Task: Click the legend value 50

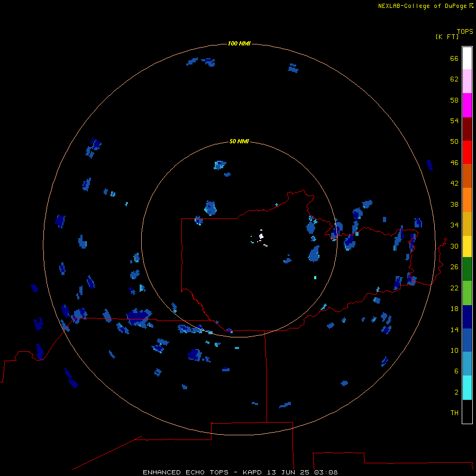Action: [x=454, y=142]
